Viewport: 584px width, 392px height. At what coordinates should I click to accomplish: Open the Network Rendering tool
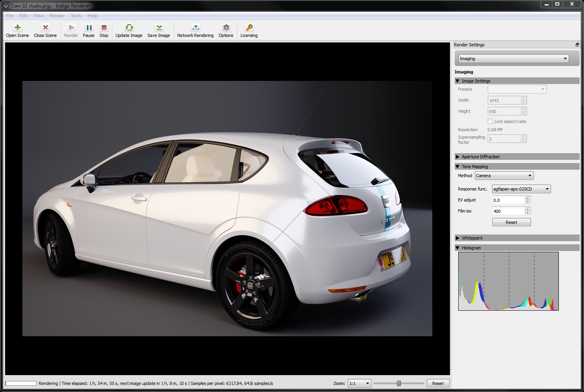click(x=195, y=28)
